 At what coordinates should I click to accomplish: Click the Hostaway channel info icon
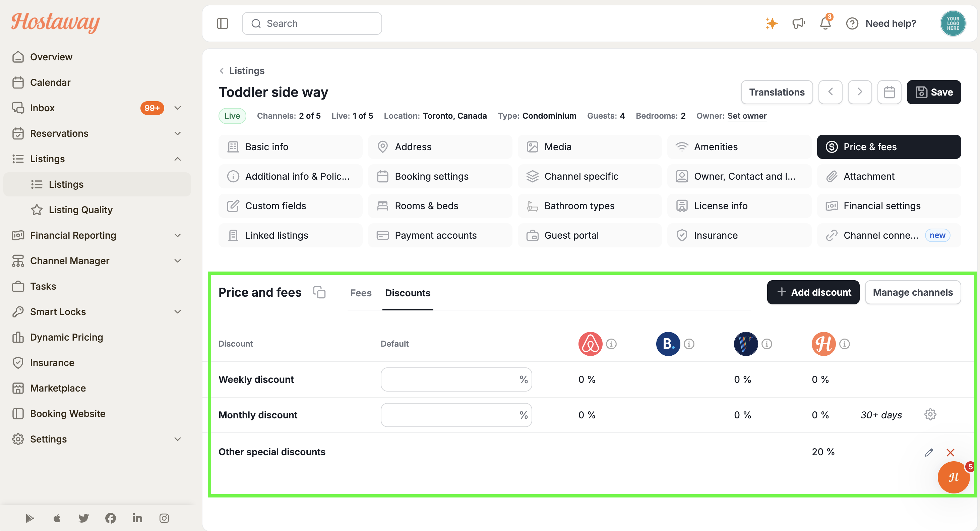(x=845, y=344)
